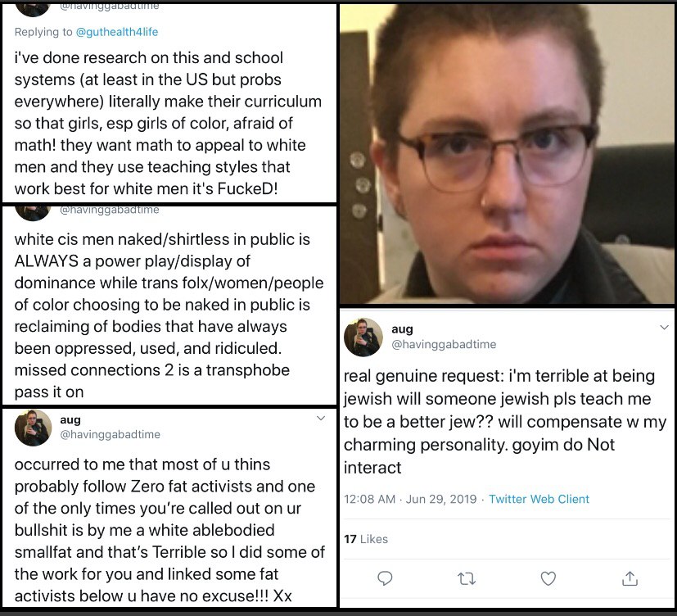Click the retweet arrows icon
The image size is (677, 616).
point(467,578)
